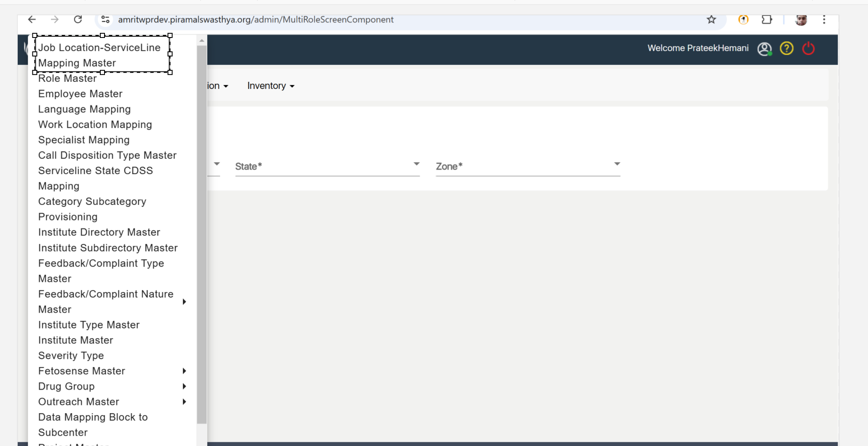Select Employee Master menu item
The image size is (868, 446).
pyautogui.click(x=80, y=94)
